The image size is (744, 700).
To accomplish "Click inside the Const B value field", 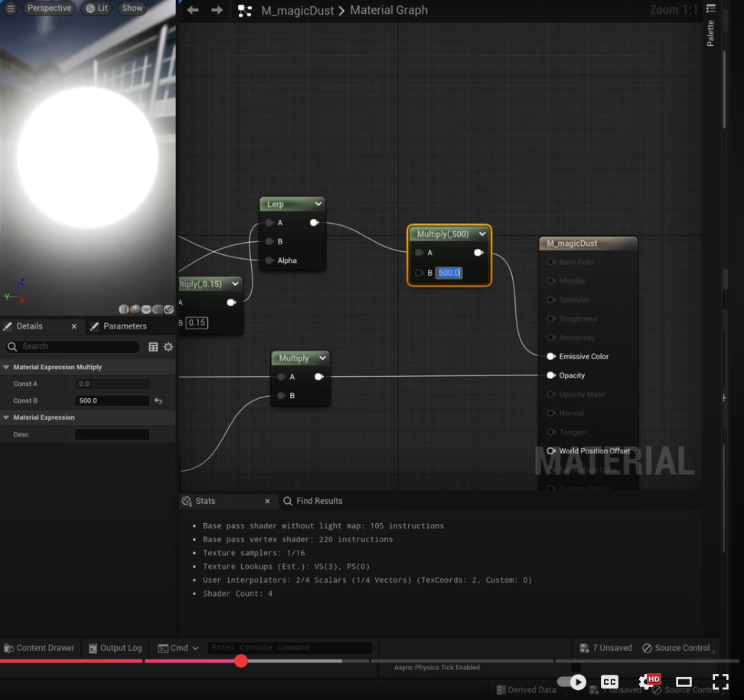I will tap(112, 400).
